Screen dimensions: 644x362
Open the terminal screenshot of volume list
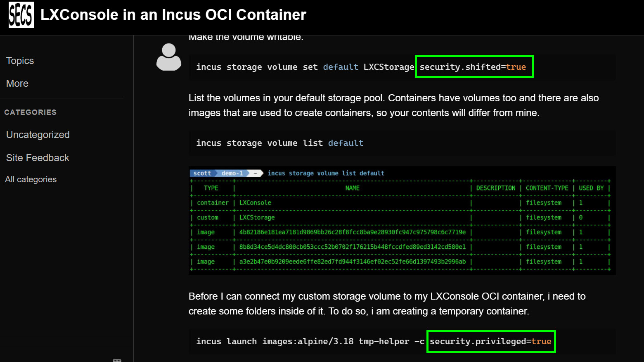[x=402, y=220]
